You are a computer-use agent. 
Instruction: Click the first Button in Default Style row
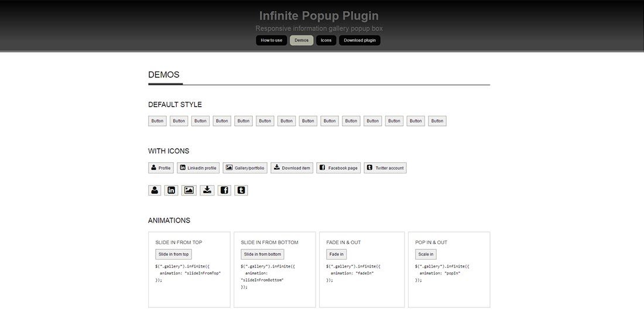point(157,121)
